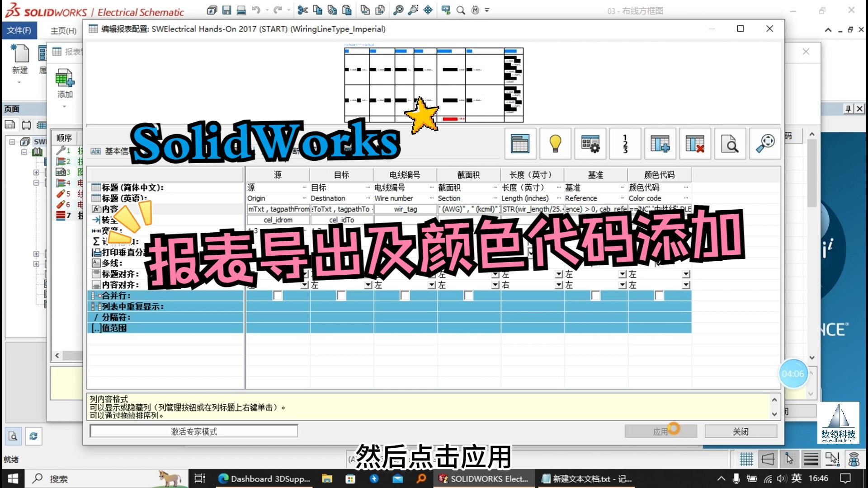Add a new column with the table-plus icon
Screen dimensions: 868x488
[x=660, y=144]
